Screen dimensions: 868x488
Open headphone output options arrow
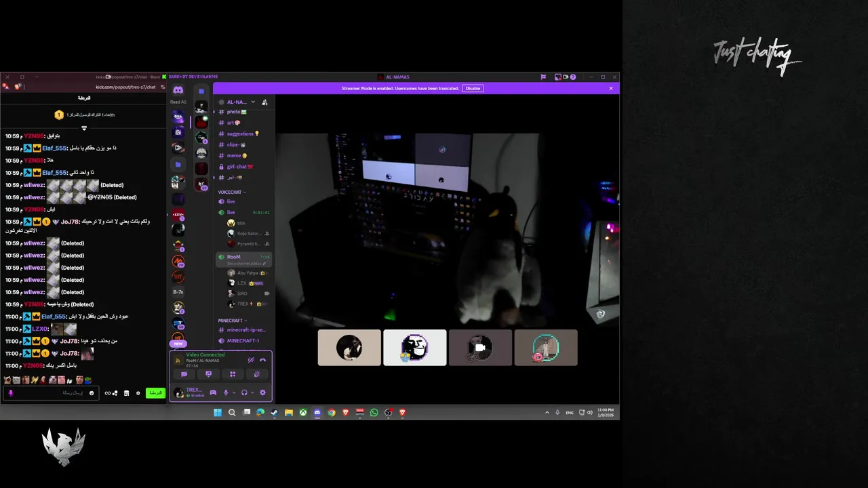tap(252, 392)
